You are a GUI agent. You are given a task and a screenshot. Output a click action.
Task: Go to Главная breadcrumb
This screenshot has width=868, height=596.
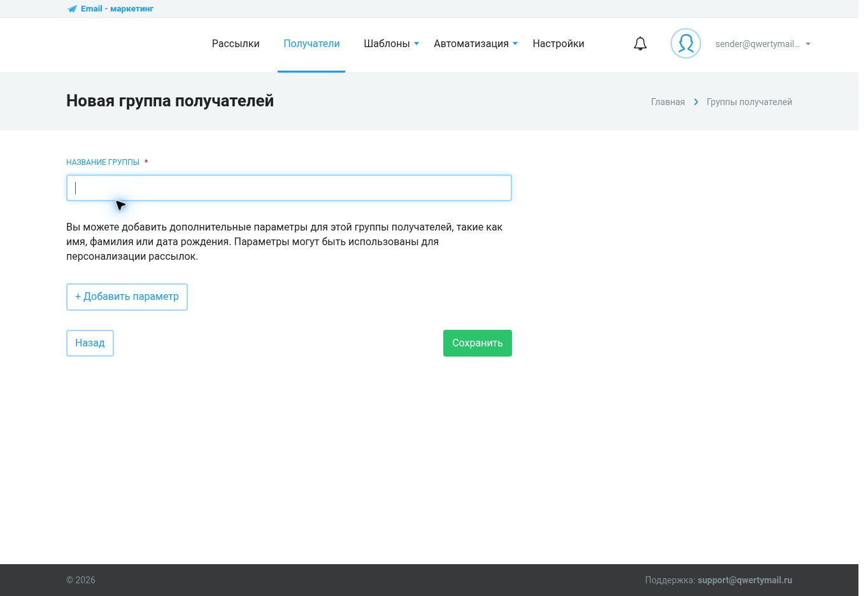tap(668, 102)
